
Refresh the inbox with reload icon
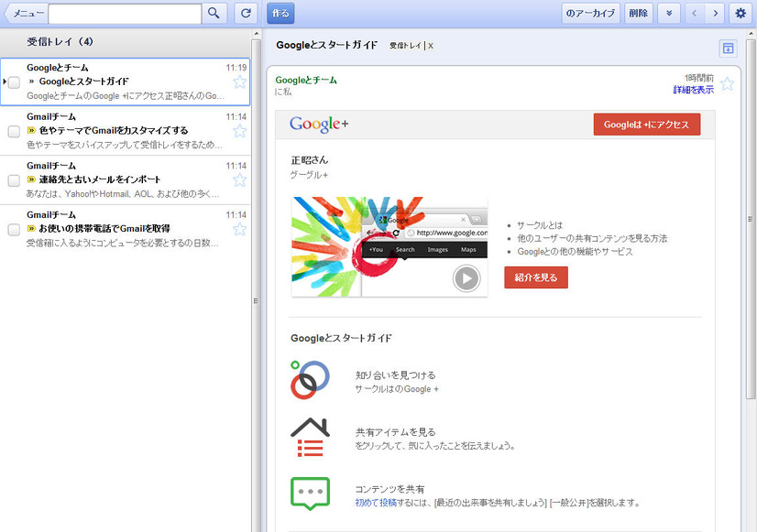click(246, 13)
